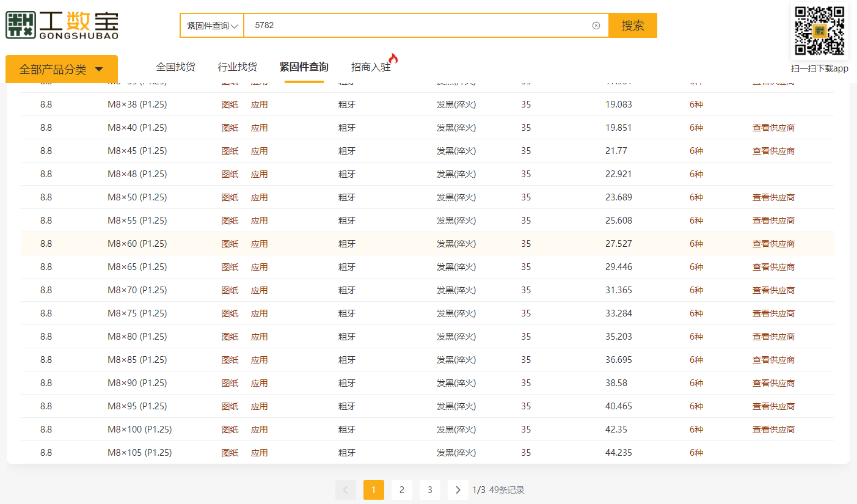This screenshot has height=504, width=857.
Task: Clear the search box with the X icon
Action: pyautogui.click(x=596, y=26)
